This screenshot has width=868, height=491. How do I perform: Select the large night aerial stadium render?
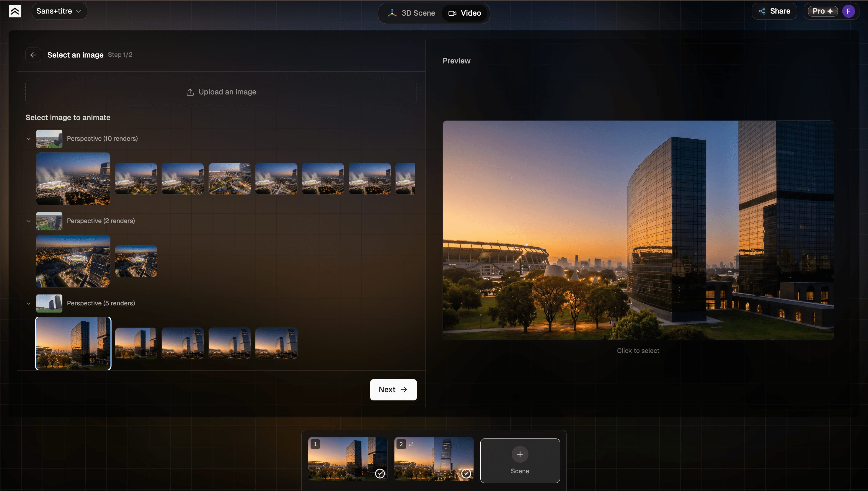(73, 261)
